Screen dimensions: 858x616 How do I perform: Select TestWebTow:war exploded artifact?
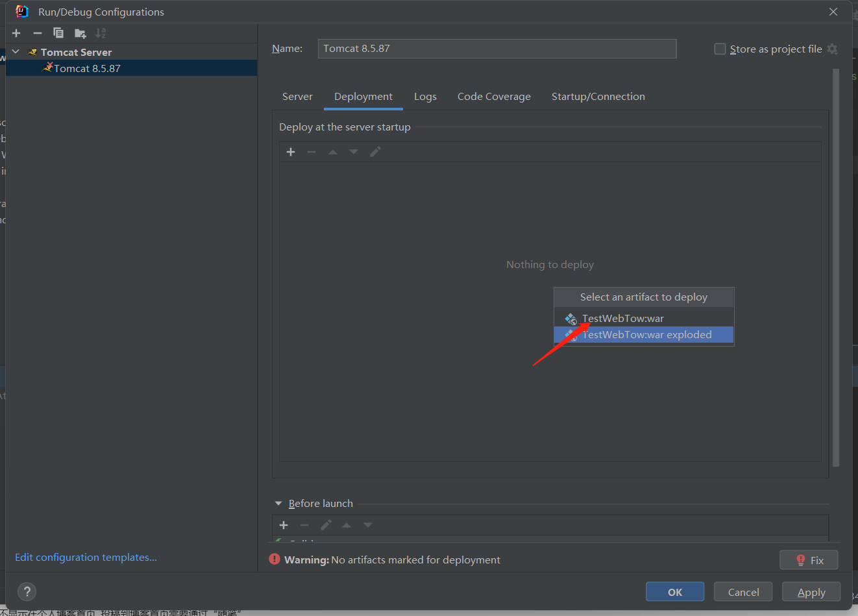pos(646,335)
